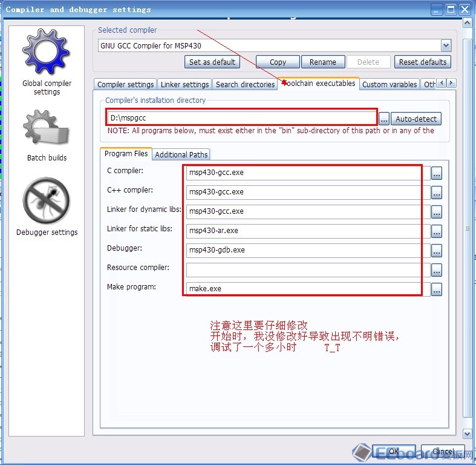Switch to the Linker settings tab
476x465 pixels.
coord(185,84)
